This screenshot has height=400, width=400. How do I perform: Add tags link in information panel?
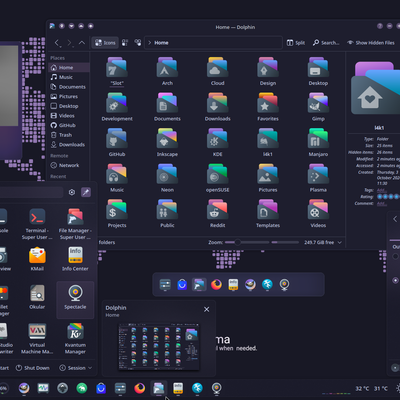381,190
